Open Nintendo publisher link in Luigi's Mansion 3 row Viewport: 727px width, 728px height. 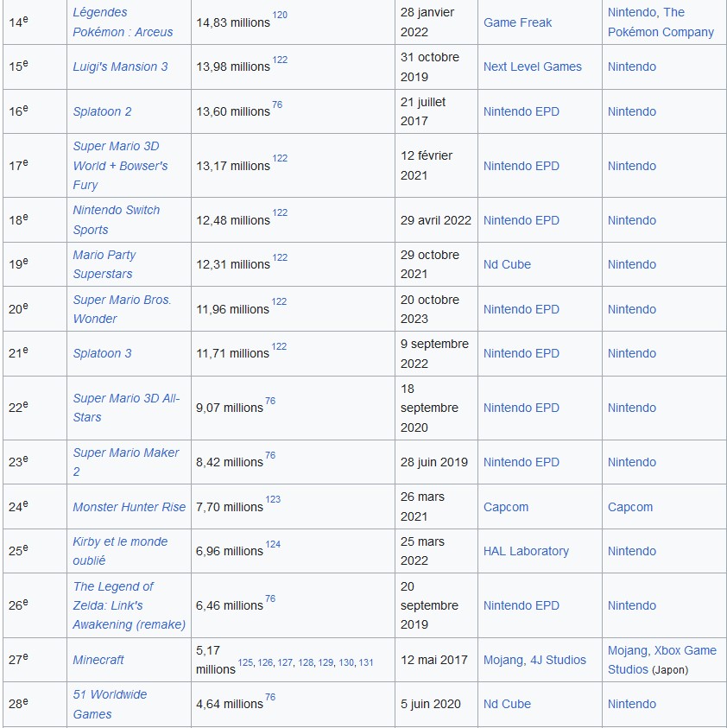(x=632, y=66)
